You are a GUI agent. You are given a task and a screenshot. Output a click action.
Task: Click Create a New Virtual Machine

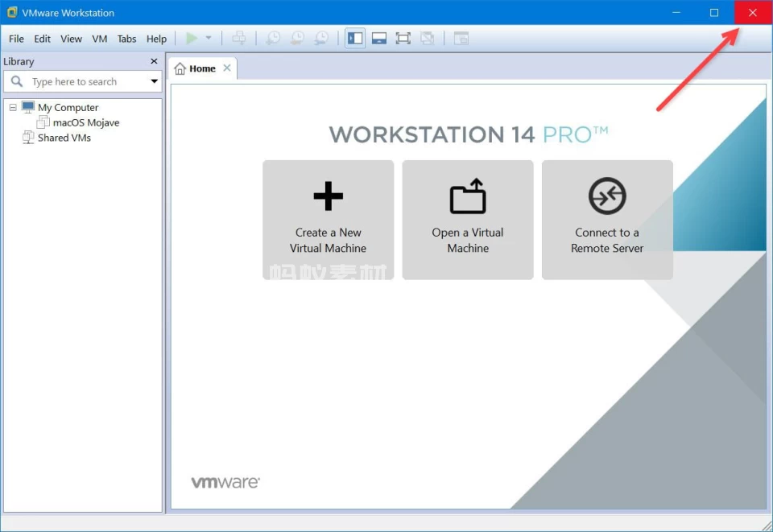coord(328,220)
